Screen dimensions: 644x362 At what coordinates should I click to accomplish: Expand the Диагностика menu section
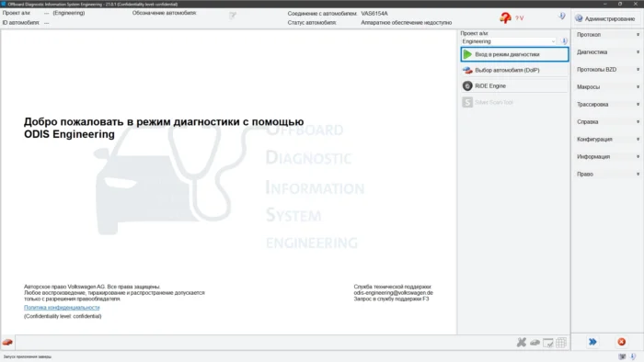coord(607,52)
